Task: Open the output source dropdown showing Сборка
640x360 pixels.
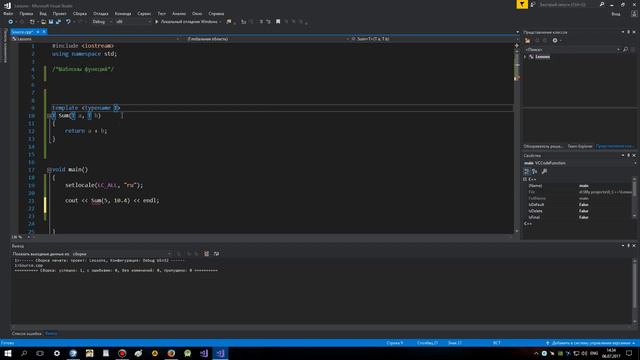Action: pos(122,254)
